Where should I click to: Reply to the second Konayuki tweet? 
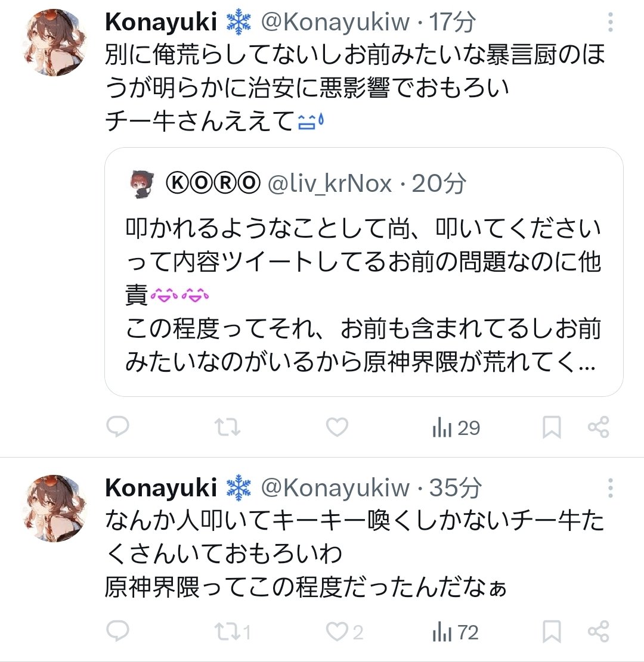118,631
